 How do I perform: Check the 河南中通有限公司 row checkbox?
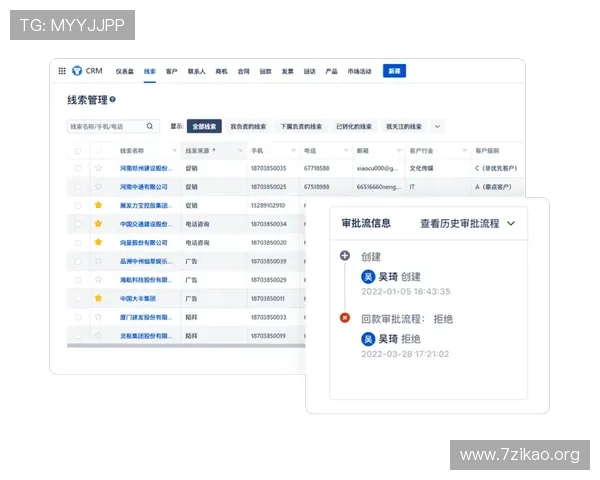point(78,187)
